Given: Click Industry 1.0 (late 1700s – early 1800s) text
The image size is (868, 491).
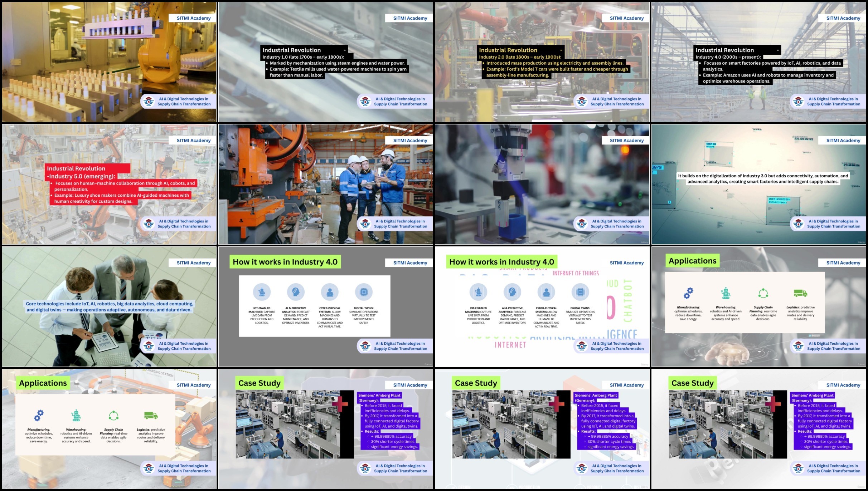Looking at the screenshot, I should (x=303, y=57).
